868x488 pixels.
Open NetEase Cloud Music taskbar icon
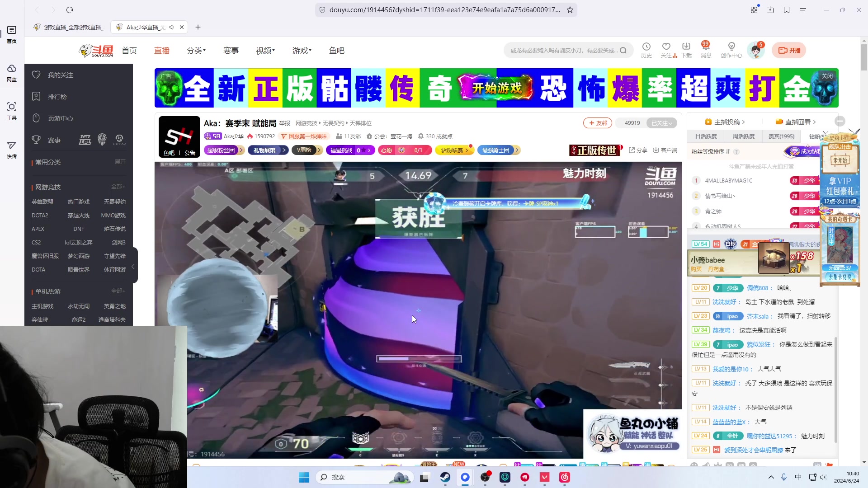(x=565, y=477)
